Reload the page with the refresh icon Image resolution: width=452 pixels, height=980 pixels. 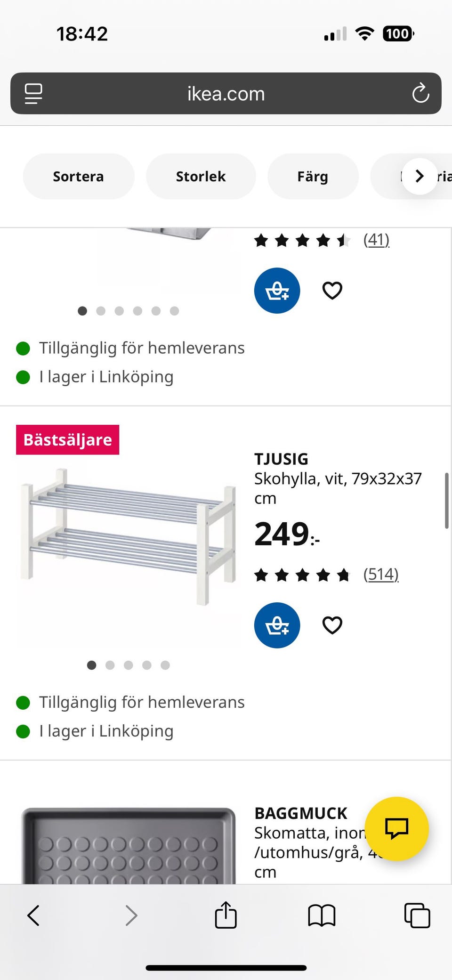point(420,93)
